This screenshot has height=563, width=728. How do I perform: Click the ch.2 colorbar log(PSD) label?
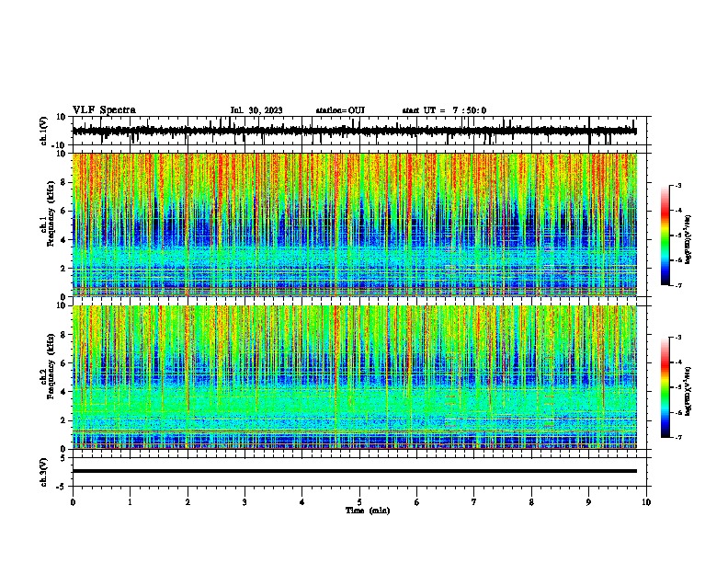(x=688, y=391)
